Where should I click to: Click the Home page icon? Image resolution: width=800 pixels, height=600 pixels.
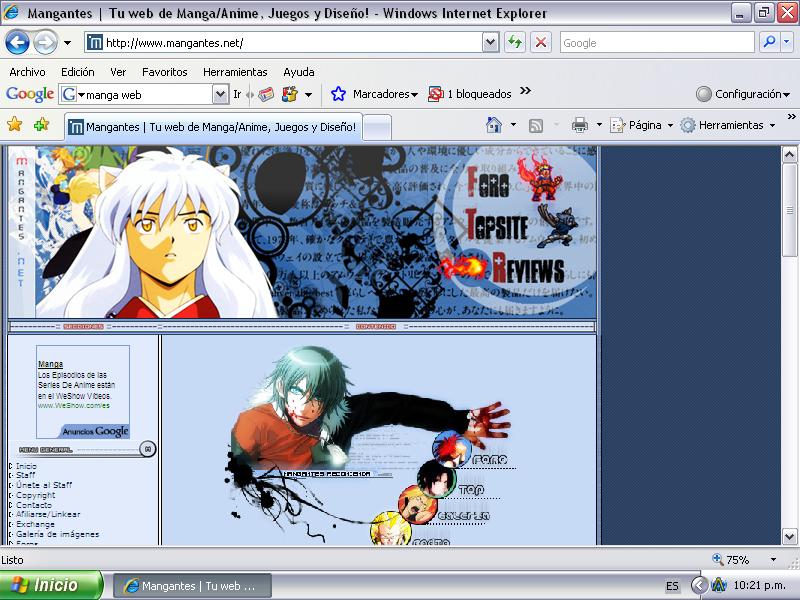[x=493, y=125]
